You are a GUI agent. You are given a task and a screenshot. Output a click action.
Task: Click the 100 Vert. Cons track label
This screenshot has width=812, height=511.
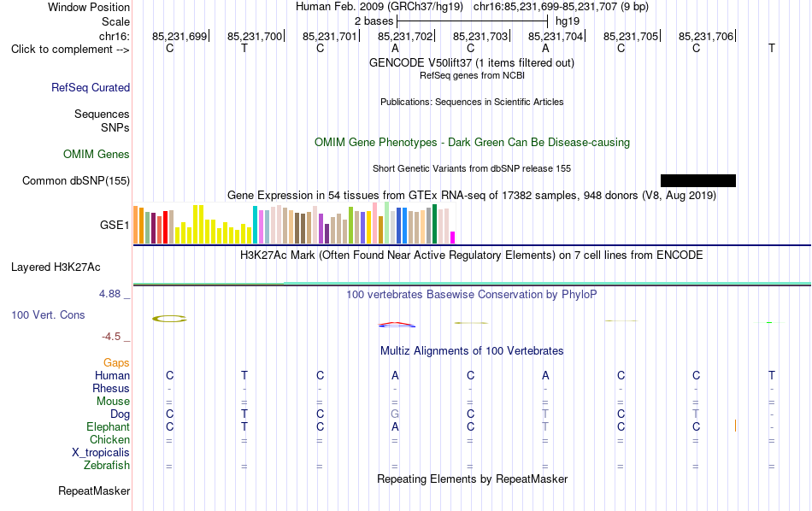[x=48, y=314]
